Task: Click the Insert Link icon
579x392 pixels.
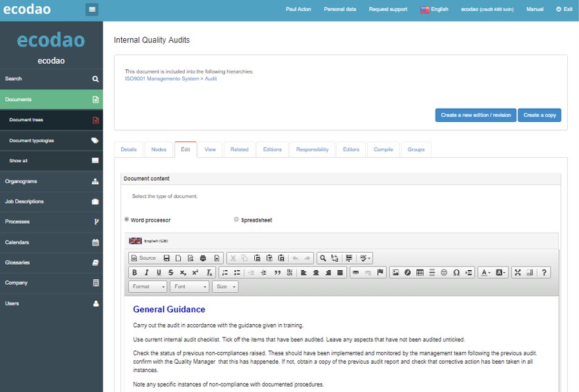Action: pos(355,272)
